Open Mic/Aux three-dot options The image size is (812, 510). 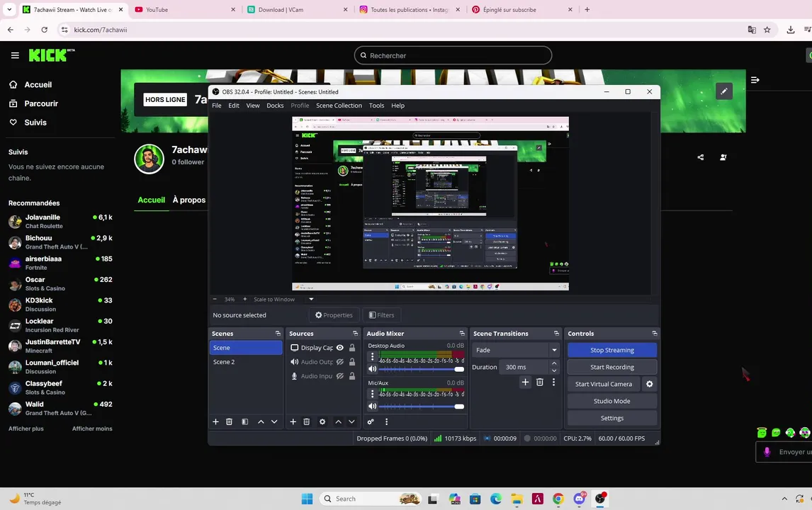[372, 394]
